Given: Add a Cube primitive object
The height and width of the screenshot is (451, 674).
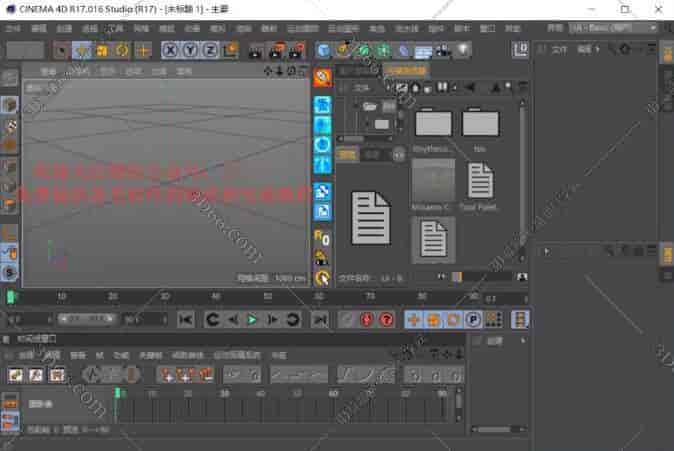Looking at the screenshot, I should click(x=323, y=51).
